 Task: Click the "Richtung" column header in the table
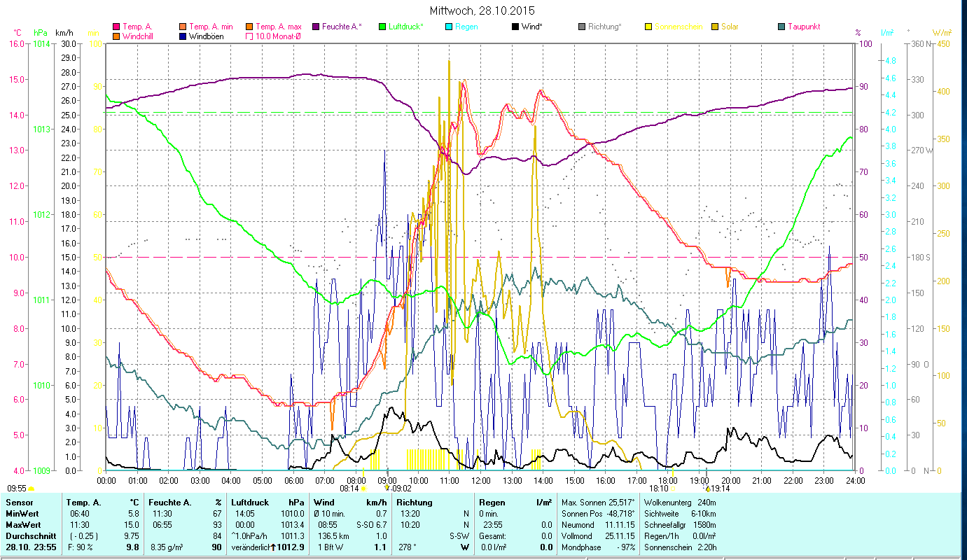coord(415,503)
